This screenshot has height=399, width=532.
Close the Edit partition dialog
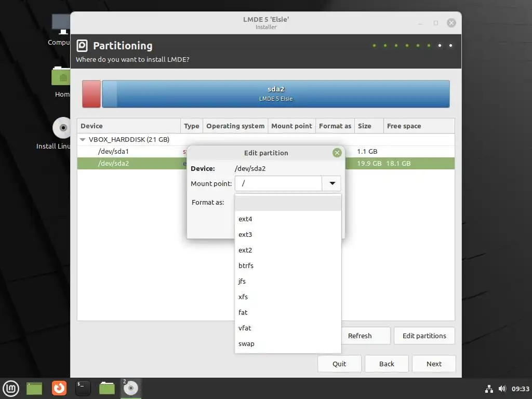(x=337, y=153)
